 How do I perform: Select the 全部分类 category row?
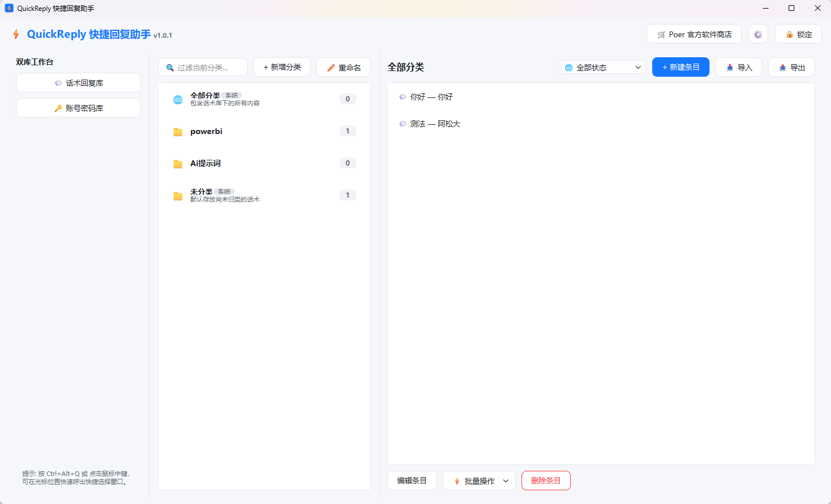[264, 99]
